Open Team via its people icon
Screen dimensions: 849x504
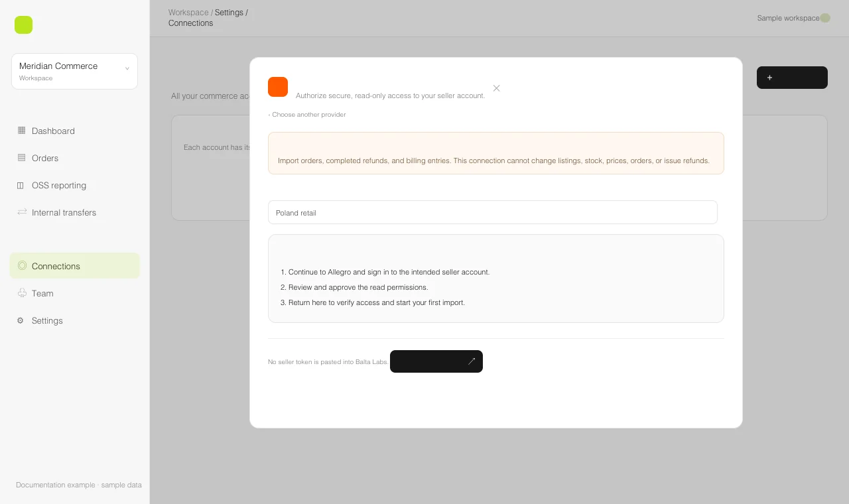(22, 293)
